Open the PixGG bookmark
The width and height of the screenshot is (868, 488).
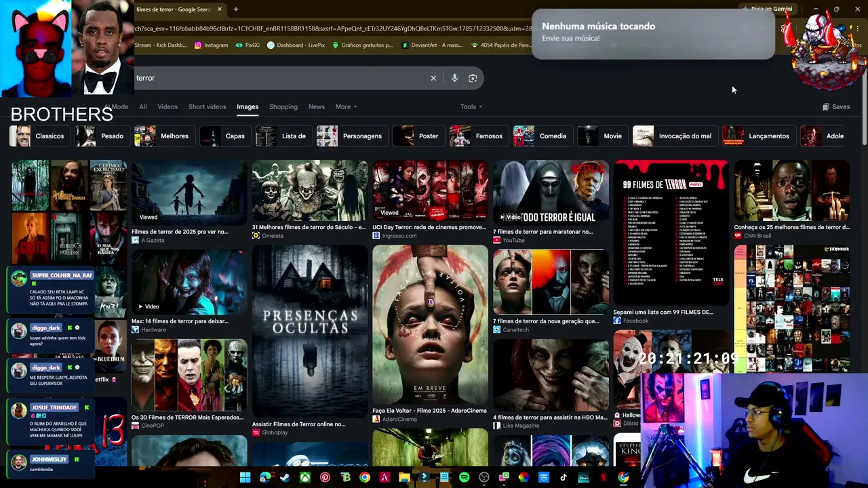point(248,45)
